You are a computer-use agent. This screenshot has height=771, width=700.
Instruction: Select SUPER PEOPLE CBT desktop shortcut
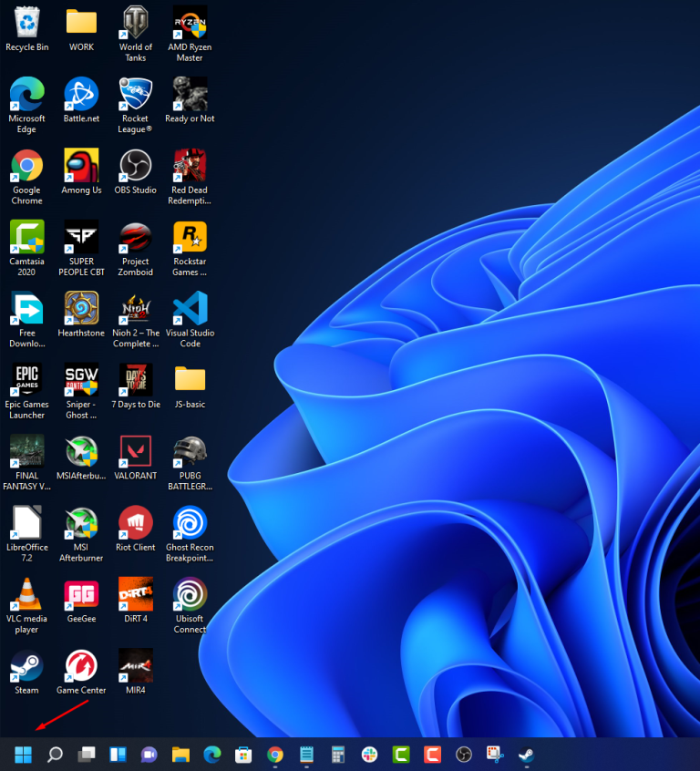point(81,248)
